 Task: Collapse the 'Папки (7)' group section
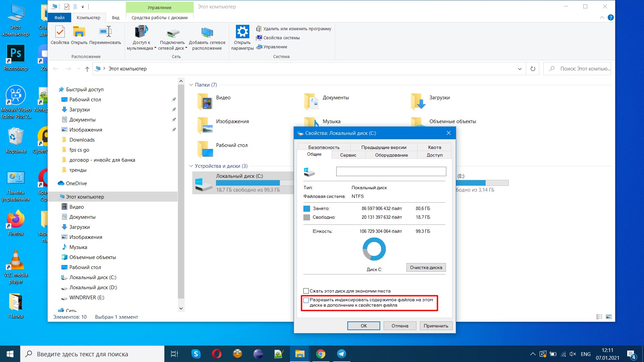pos(191,85)
